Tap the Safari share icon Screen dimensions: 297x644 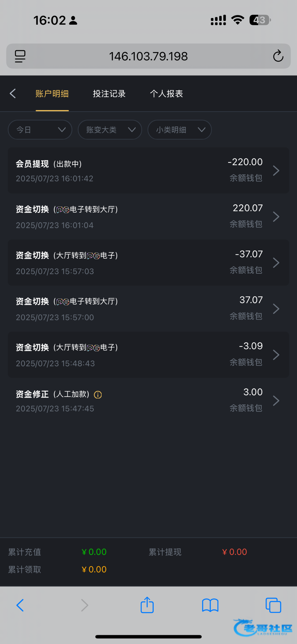pos(147,605)
